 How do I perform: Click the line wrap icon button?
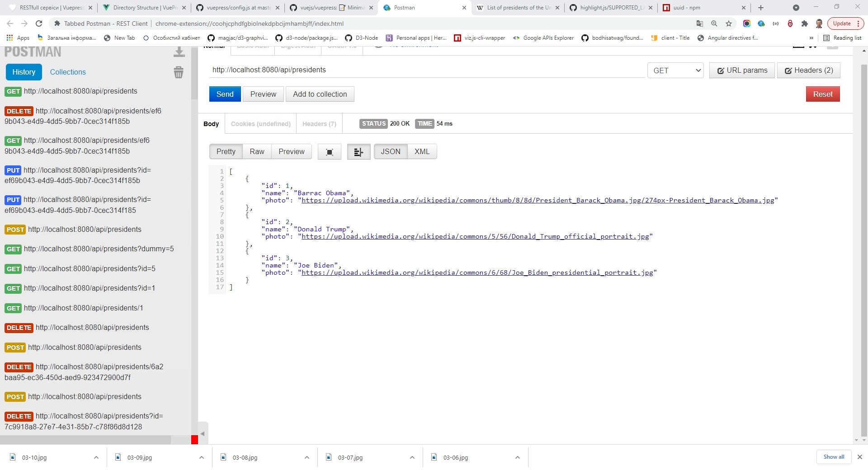pyautogui.click(x=359, y=152)
